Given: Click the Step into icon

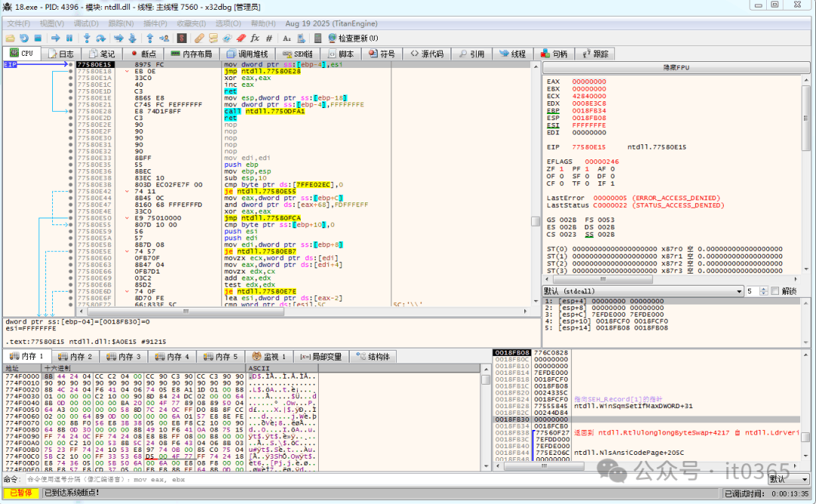Looking at the screenshot, I should tap(87, 38).
